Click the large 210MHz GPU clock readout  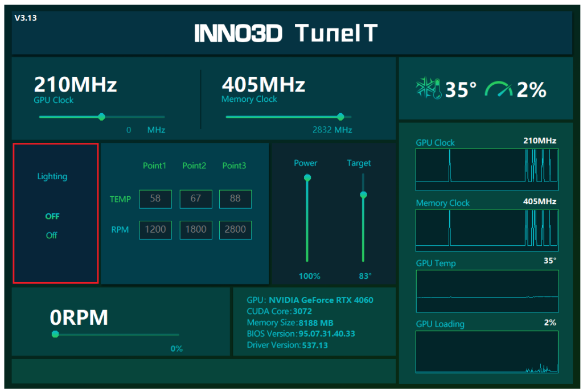click(76, 84)
